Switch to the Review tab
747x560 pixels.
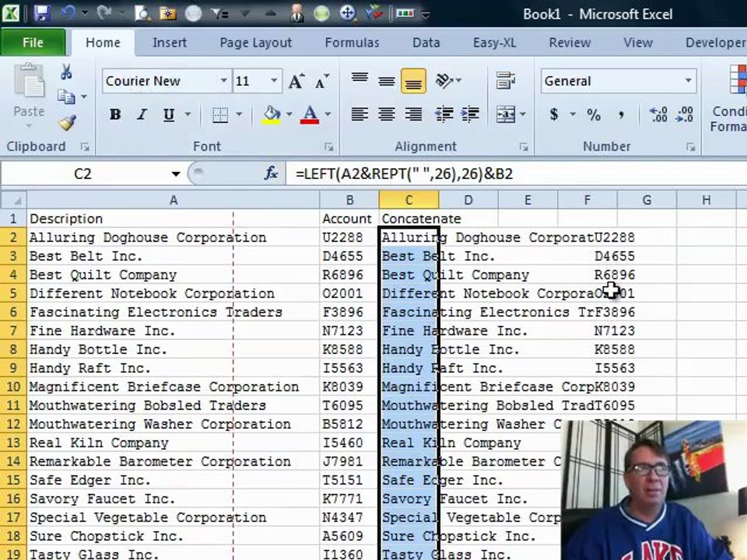click(x=570, y=42)
